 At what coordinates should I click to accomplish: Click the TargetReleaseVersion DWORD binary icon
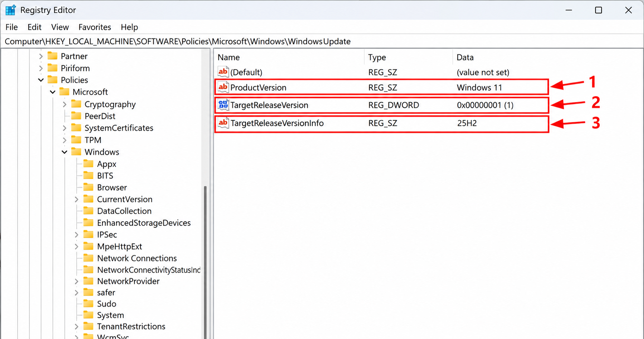(x=223, y=105)
